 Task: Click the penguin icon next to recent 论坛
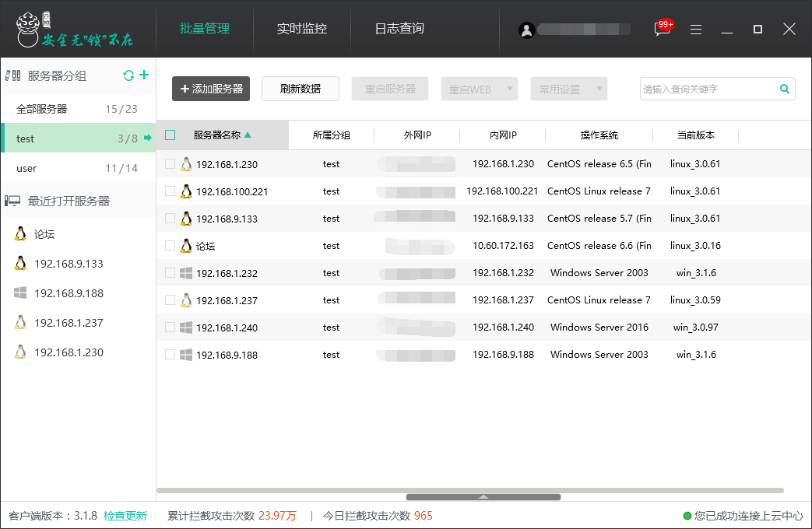click(x=20, y=234)
